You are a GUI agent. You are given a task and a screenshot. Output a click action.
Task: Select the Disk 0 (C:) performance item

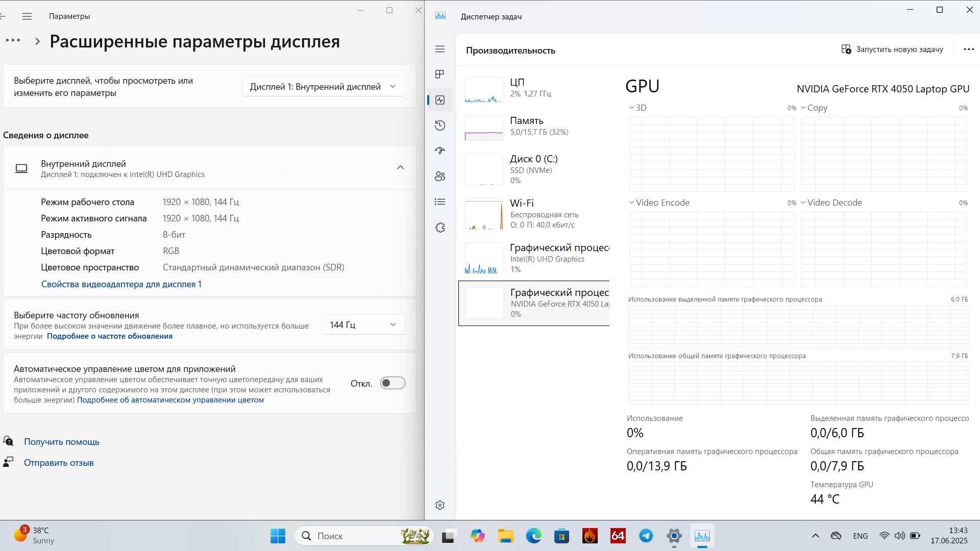pyautogui.click(x=534, y=169)
